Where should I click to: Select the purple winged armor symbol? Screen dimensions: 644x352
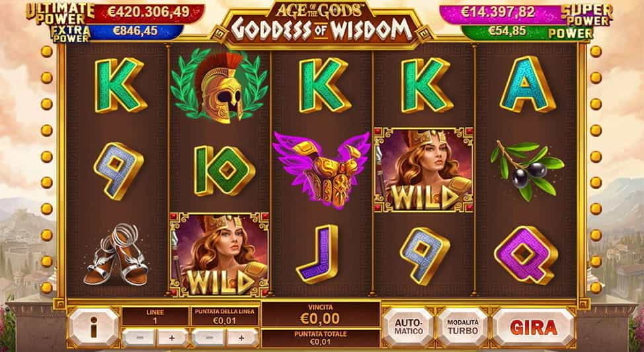(x=321, y=170)
